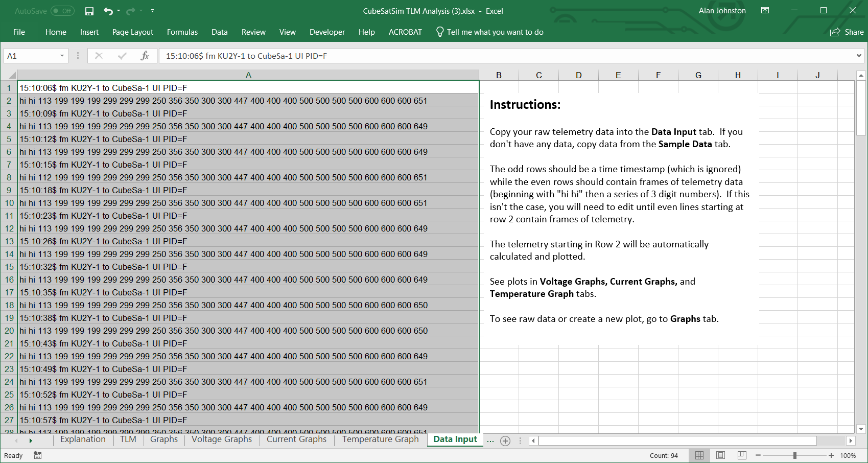Open the Undo history dropdown arrow
The width and height of the screenshot is (868, 463).
(119, 11)
